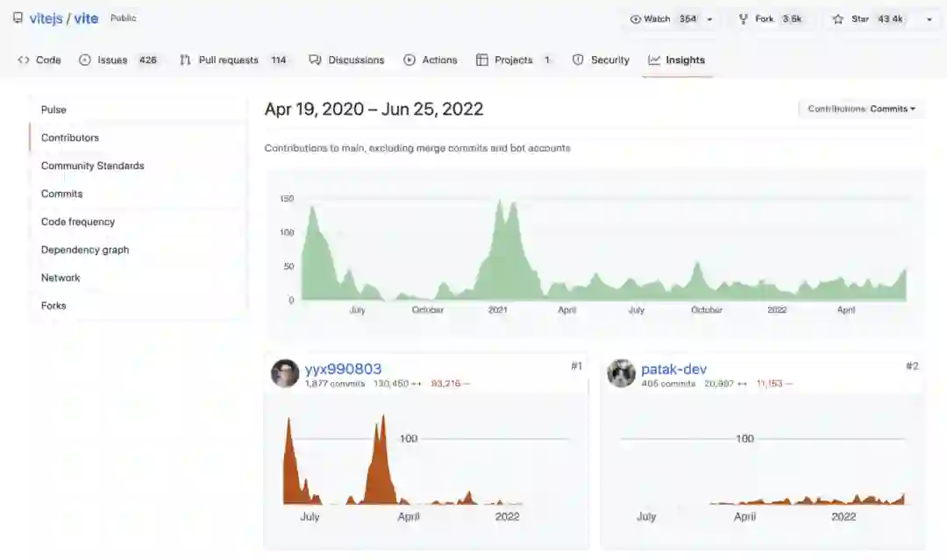
Task: Open patak-dev avatar image
Action: click(x=622, y=373)
